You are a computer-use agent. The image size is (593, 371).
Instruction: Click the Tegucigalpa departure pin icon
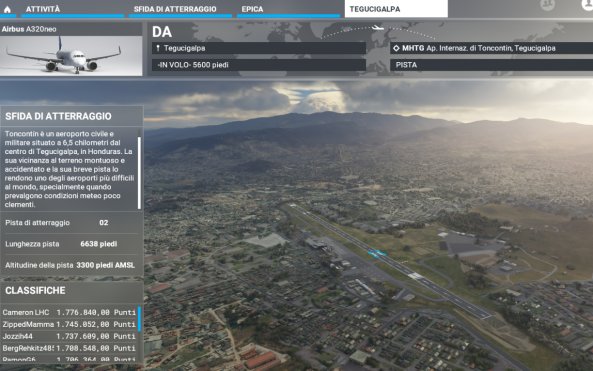click(158, 48)
